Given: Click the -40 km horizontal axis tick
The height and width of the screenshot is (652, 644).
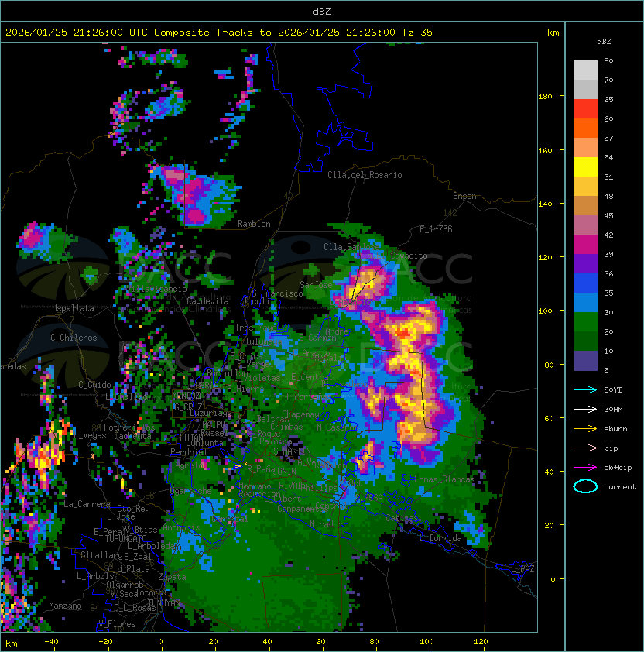Looking at the screenshot, I should (51, 642).
